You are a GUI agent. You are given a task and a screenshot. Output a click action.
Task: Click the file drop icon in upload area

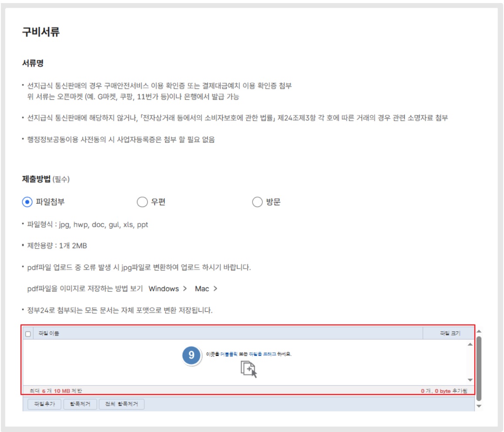(x=249, y=369)
